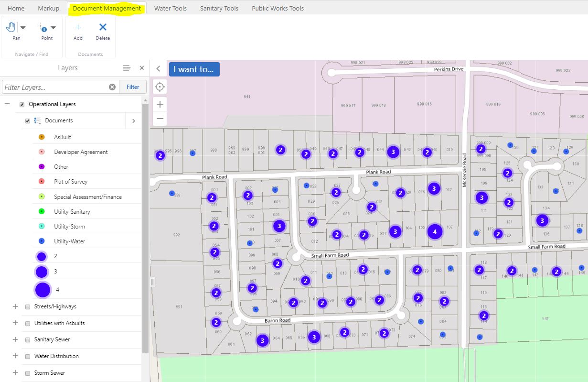Open the Layers panel menu icon

pos(127,68)
